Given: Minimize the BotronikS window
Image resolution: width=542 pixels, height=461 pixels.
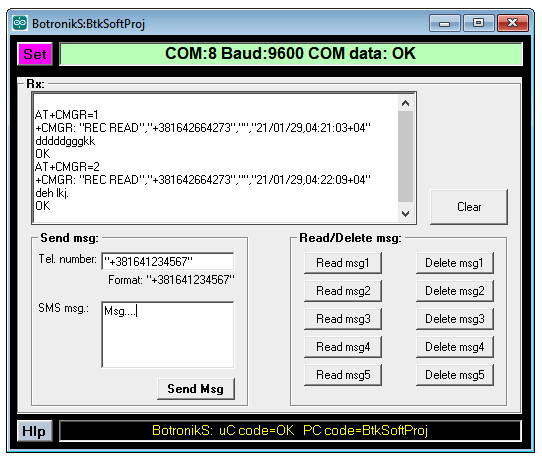Looking at the screenshot, I should [445, 23].
